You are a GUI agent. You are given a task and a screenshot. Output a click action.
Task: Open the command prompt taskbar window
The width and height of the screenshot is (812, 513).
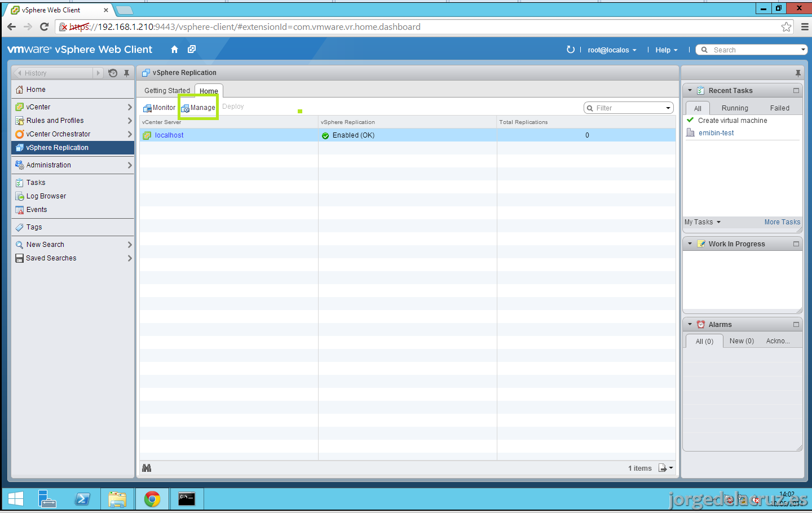coord(187,499)
